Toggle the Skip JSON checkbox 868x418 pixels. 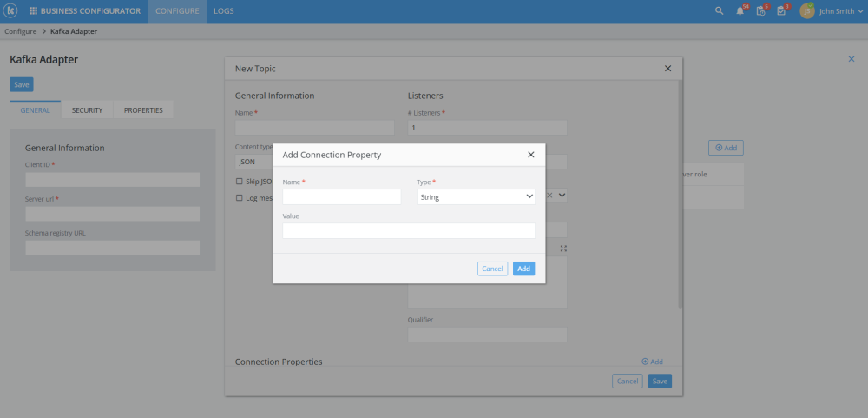240,182
